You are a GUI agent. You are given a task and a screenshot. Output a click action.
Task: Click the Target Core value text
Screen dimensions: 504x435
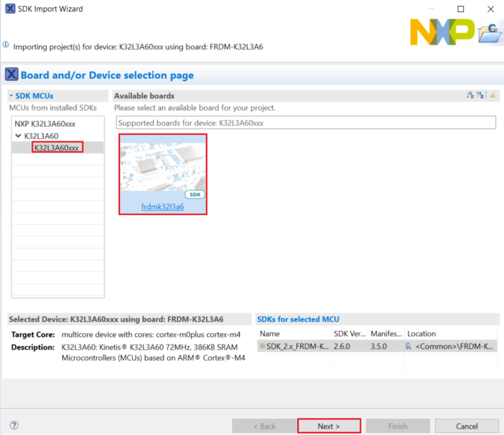[151, 334]
